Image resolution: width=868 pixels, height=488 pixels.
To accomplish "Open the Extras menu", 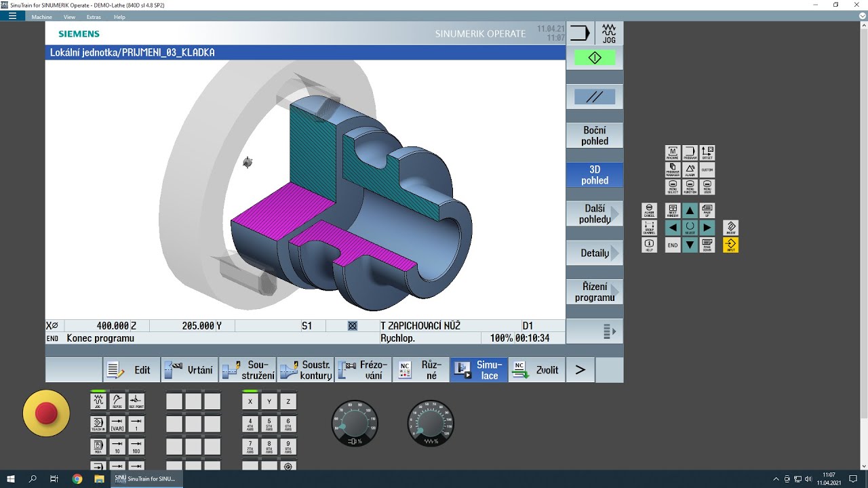I will pyautogui.click(x=94, y=17).
